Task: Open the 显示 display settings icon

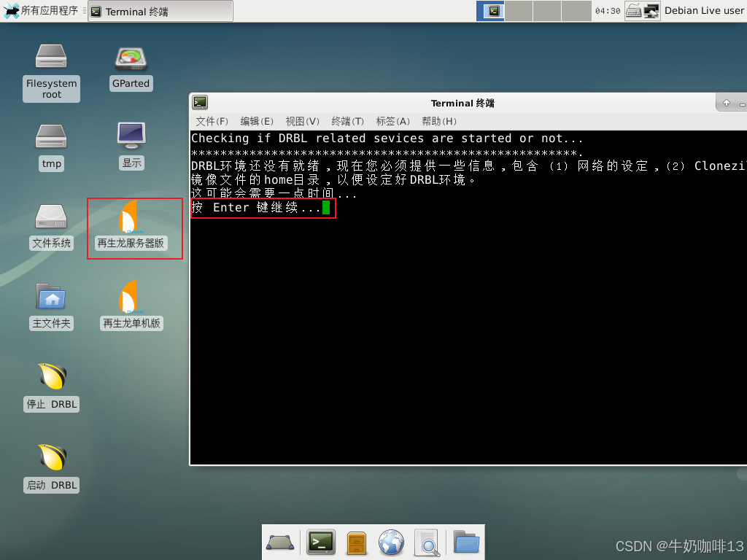Action: coord(131,146)
